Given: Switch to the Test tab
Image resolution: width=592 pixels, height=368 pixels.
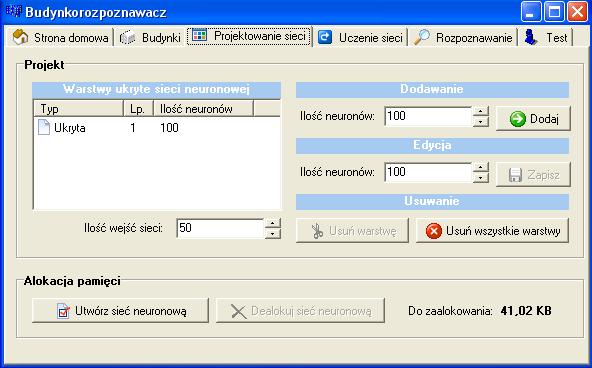Looking at the screenshot, I should coord(546,37).
